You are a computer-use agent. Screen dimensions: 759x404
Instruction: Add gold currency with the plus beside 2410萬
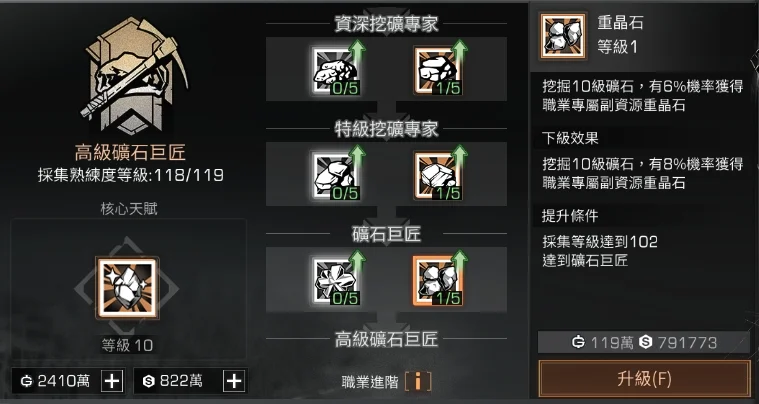(x=112, y=381)
